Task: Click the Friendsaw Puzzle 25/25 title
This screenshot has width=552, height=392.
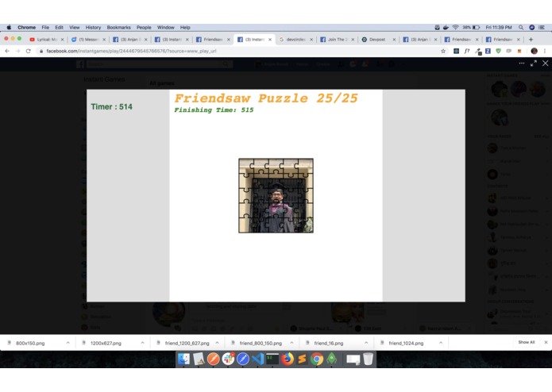Action: (266, 98)
